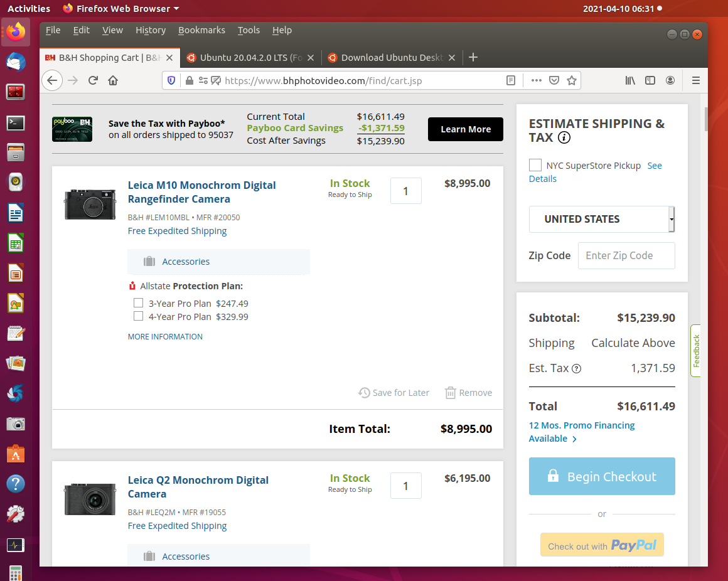Click the Begin Checkout button

[602, 477]
